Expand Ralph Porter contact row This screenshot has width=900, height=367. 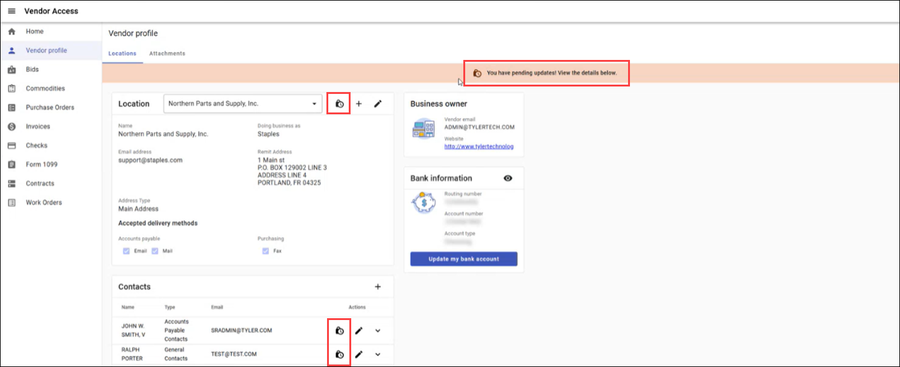coord(378,354)
